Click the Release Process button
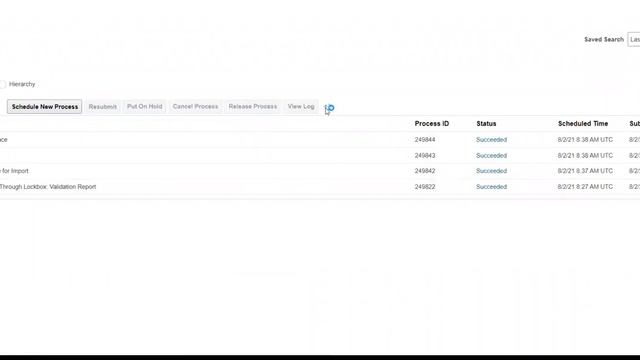The image size is (640, 360). (x=253, y=107)
